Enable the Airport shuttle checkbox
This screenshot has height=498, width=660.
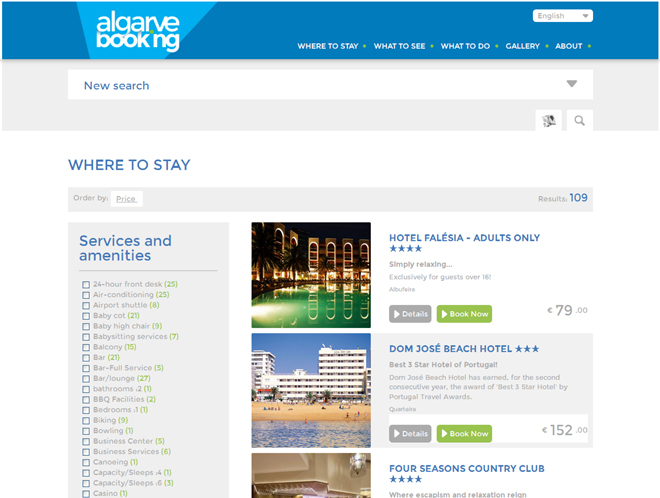86,306
